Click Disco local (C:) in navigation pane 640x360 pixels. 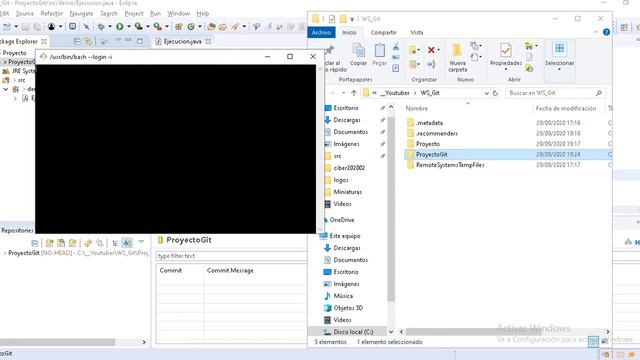pyautogui.click(x=353, y=332)
